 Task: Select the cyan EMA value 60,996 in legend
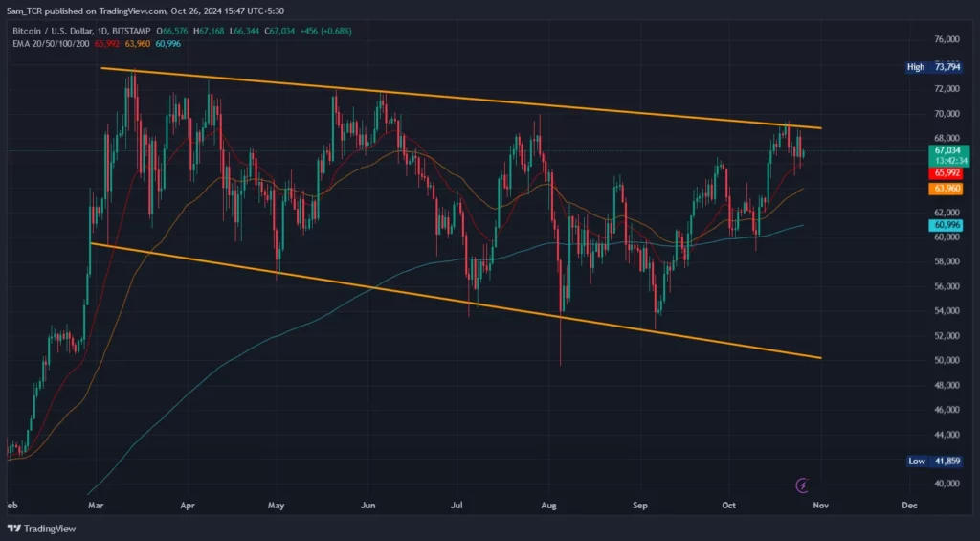pyautogui.click(x=167, y=44)
